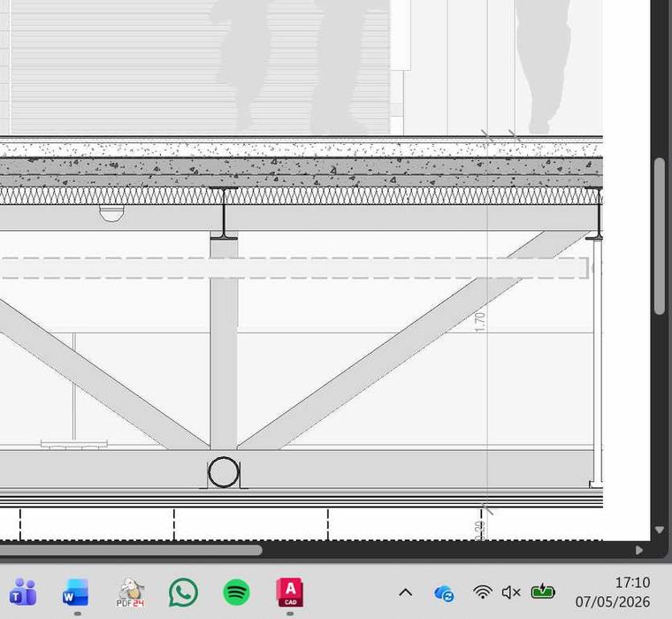
Task: Open WhatsApp from the taskbar
Action: click(183, 592)
